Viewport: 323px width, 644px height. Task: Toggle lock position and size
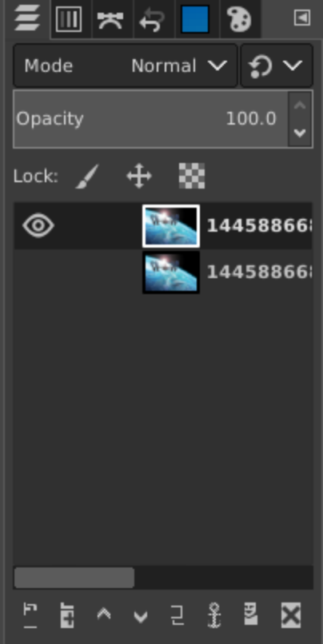tap(139, 177)
